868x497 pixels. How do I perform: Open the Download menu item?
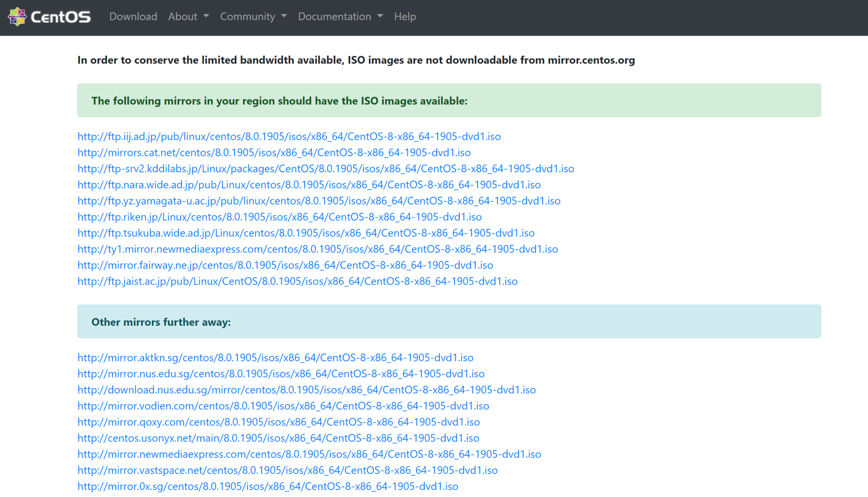[x=133, y=17]
